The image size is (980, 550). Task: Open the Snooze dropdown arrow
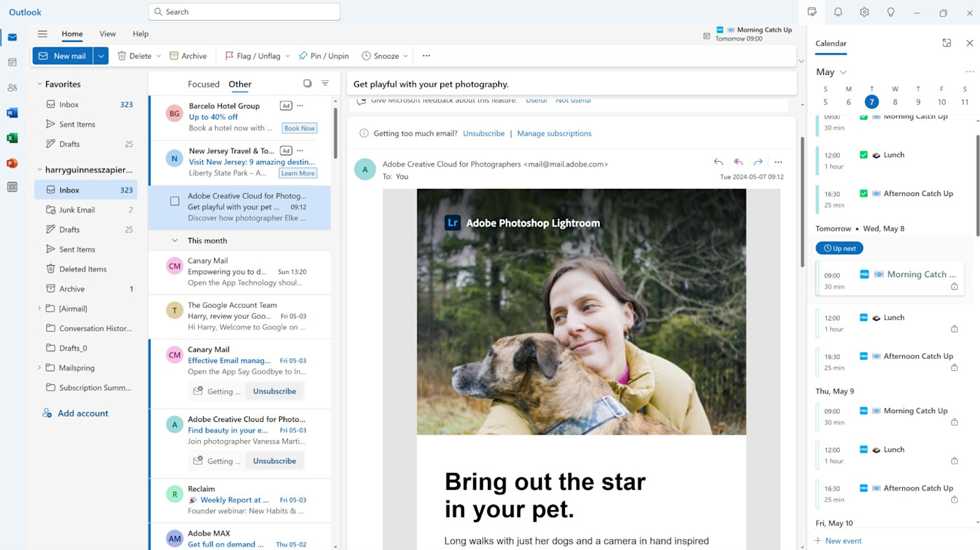(x=406, y=56)
